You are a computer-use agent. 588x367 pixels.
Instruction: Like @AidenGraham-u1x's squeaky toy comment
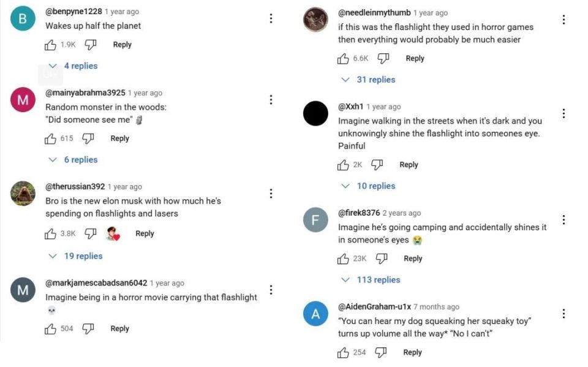tap(344, 352)
